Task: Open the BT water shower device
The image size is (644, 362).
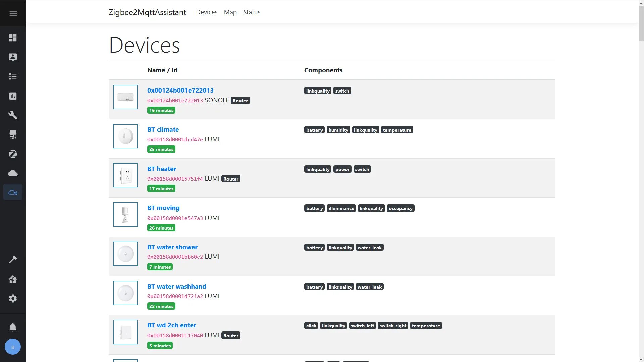Action: coord(172,247)
